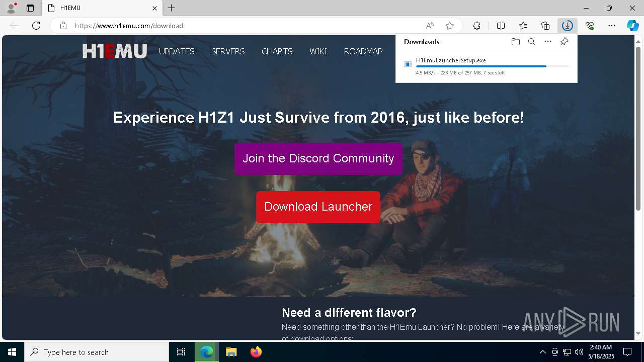Open the Favorites list icon
Viewport: 644px width, 362px height.
click(x=523, y=26)
